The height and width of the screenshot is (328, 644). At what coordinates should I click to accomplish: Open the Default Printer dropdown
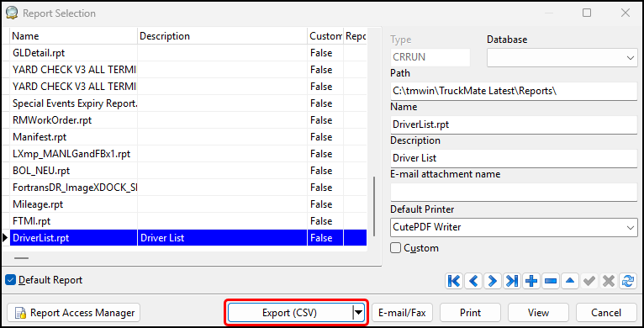[x=631, y=227]
